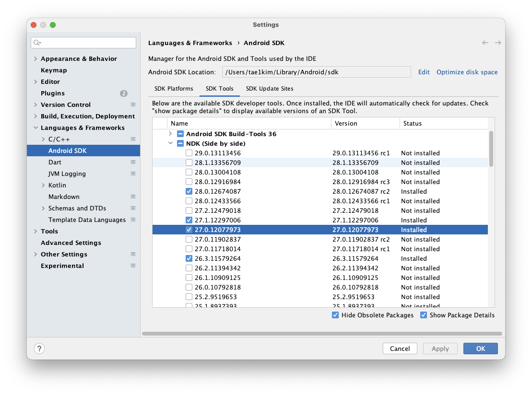
Task: Expand the C/C++ subsection
Action: click(43, 139)
